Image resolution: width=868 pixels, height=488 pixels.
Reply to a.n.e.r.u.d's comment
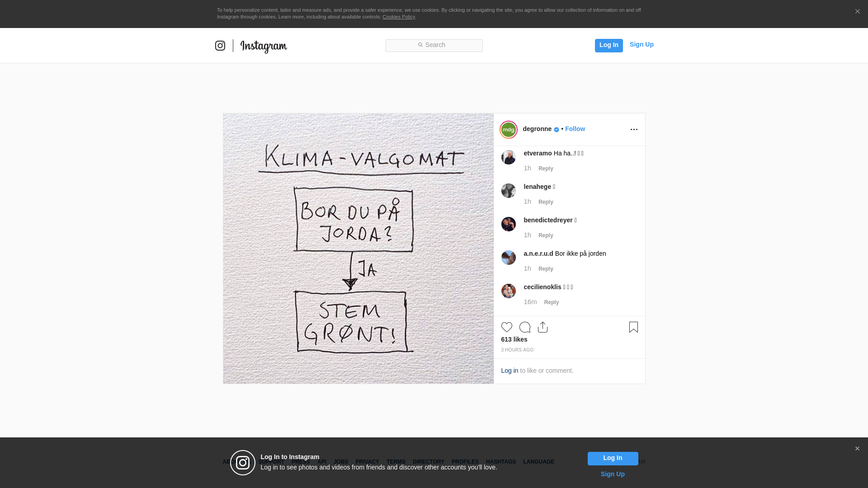point(546,269)
